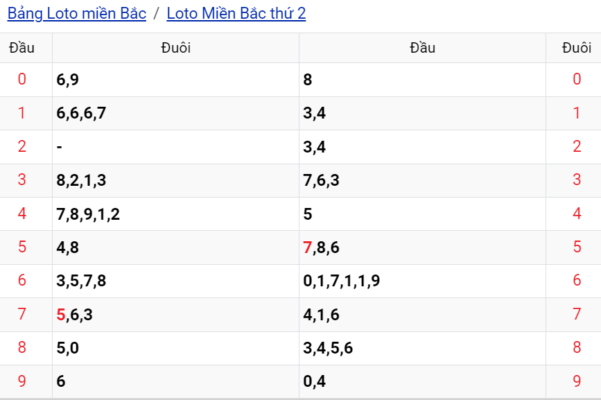This screenshot has width=601, height=400.
Task: Click the cell showing 8,2,1,3
Action: click(x=82, y=180)
